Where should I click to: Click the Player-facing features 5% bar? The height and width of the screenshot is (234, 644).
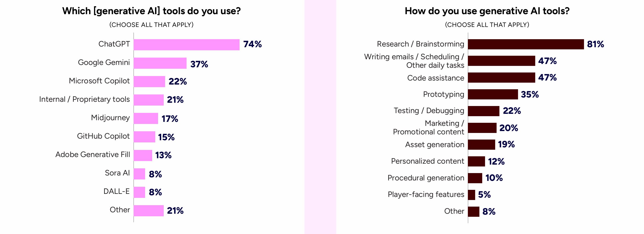point(471,195)
